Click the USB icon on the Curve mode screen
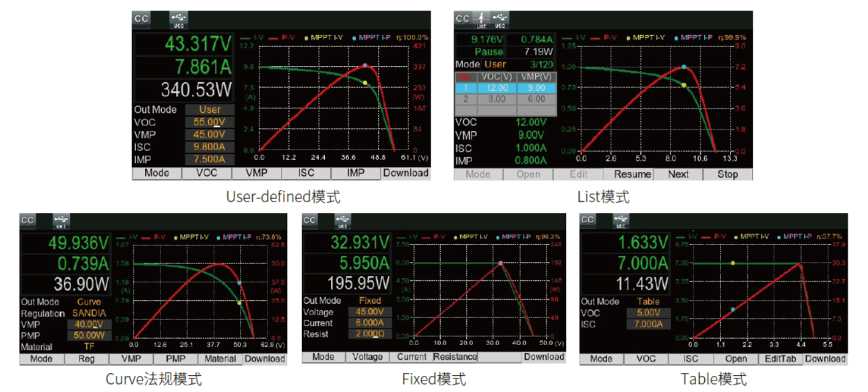 pyautogui.click(x=61, y=220)
